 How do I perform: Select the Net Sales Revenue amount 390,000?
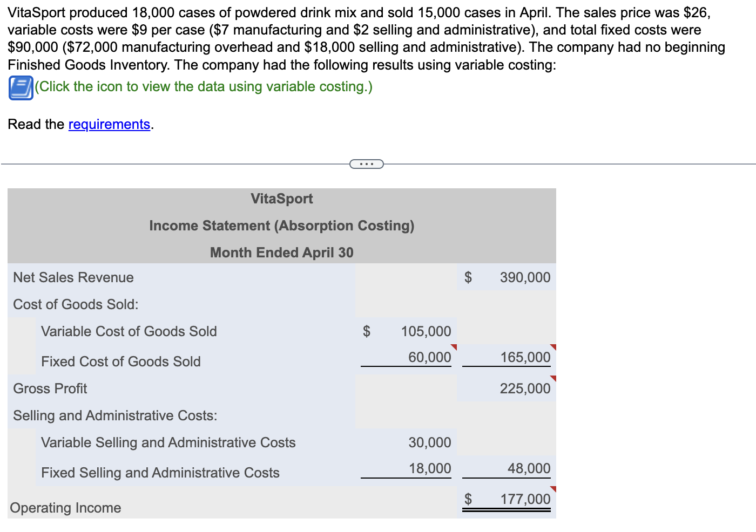pyautogui.click(x=525, y=277)
